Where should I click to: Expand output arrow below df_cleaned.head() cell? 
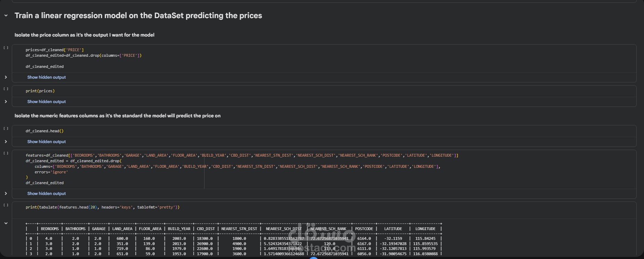coord(6,142)
